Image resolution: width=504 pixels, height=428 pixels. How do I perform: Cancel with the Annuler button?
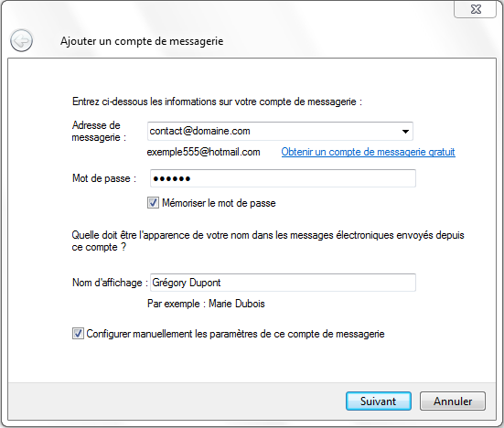pyautogui.click(x=453, y=401)
